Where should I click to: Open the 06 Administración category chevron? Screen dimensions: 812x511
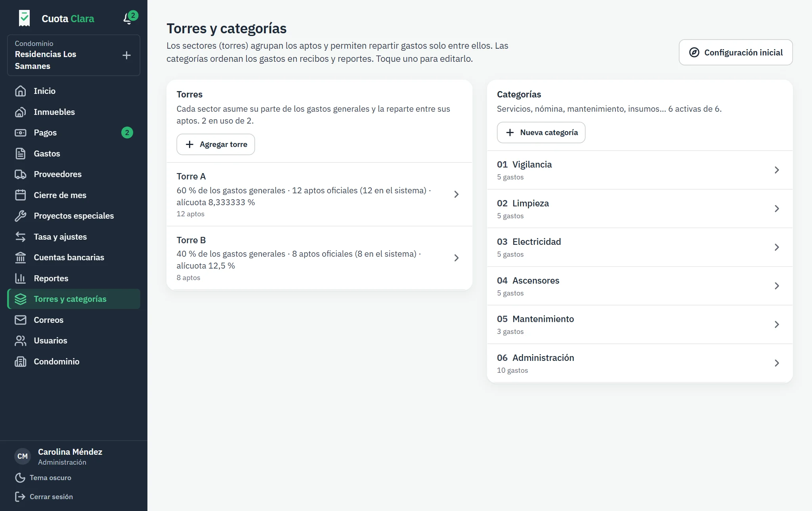pos(777,363)
